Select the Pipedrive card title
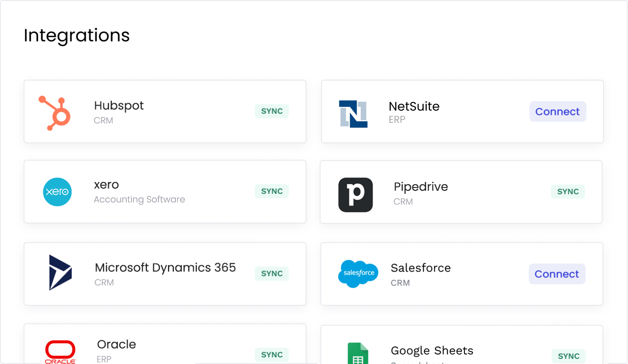Screen dimensions: 628x364 click(x=421, y=187)
